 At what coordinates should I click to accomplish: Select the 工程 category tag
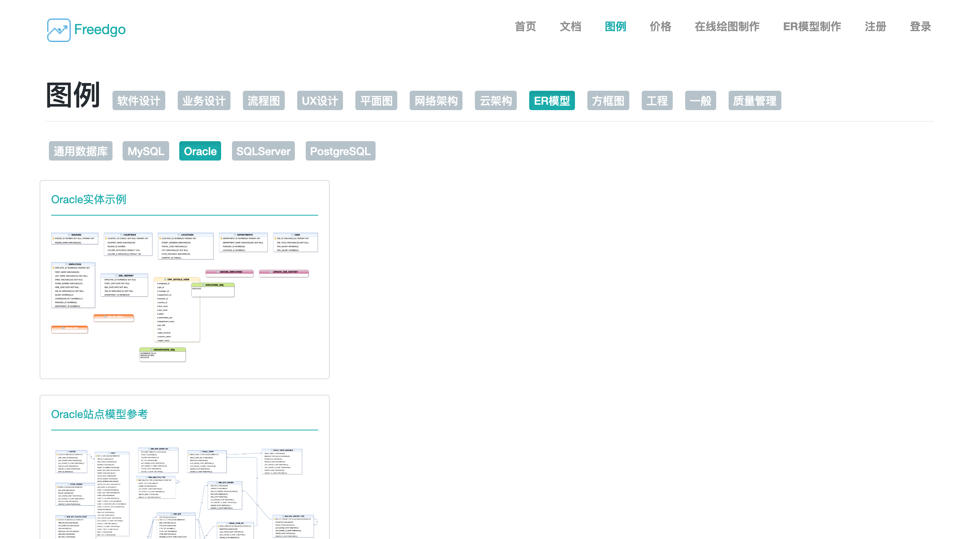pos(657,101)
